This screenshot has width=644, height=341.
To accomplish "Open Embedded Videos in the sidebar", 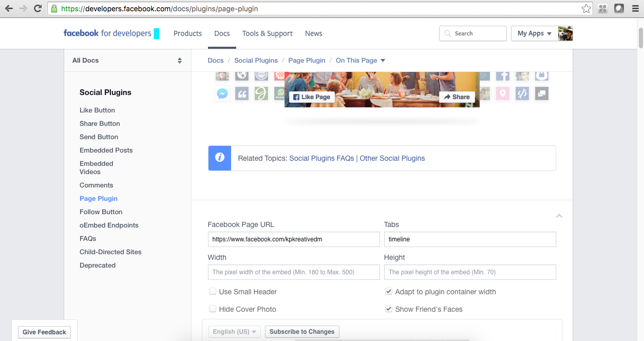I will point(97,167).
